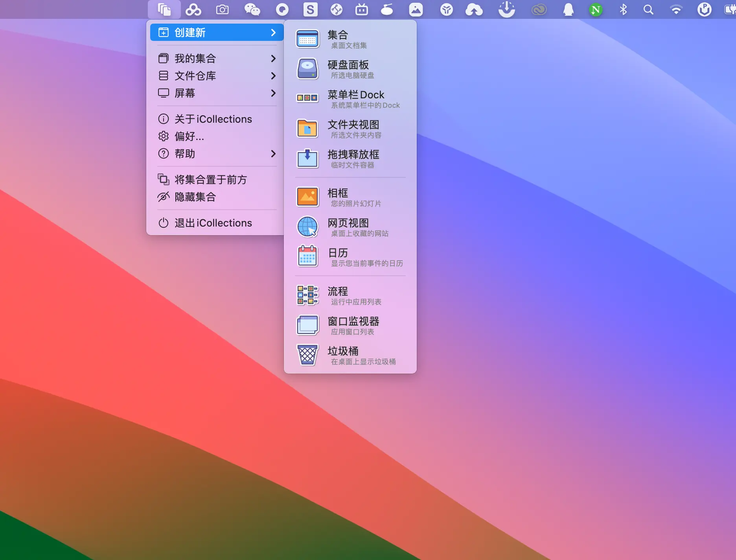Open Spotlight search magnifier icon
The width and height of the screenshot is (736, 560).
point(648,9)
